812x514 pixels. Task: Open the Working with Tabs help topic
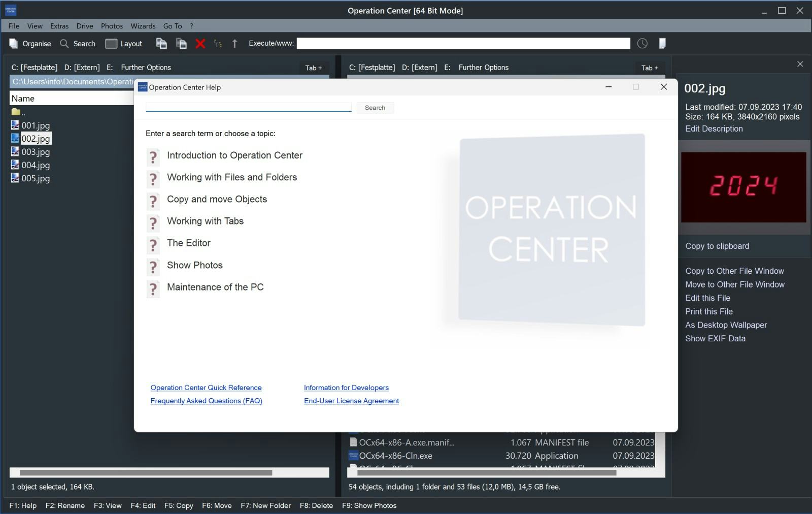205,221
